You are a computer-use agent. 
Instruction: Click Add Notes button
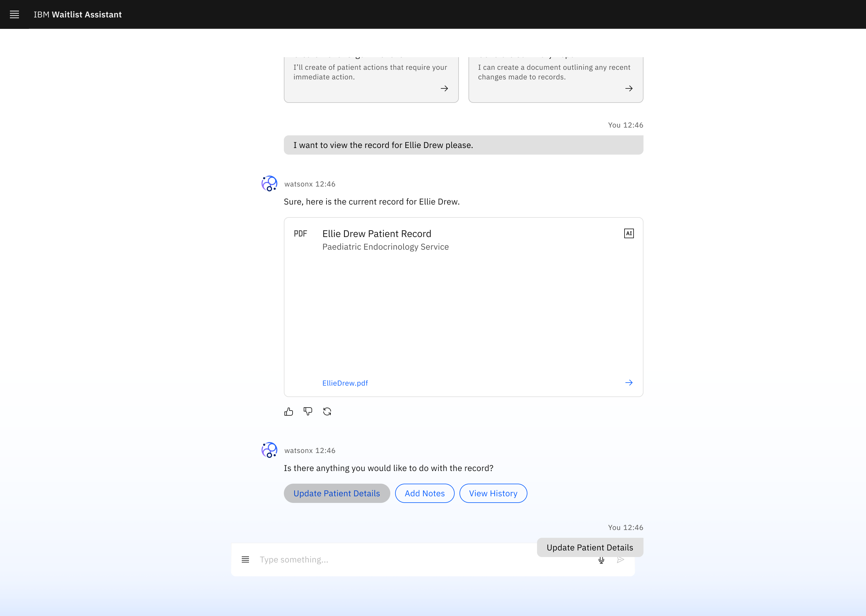coord(425,493)
